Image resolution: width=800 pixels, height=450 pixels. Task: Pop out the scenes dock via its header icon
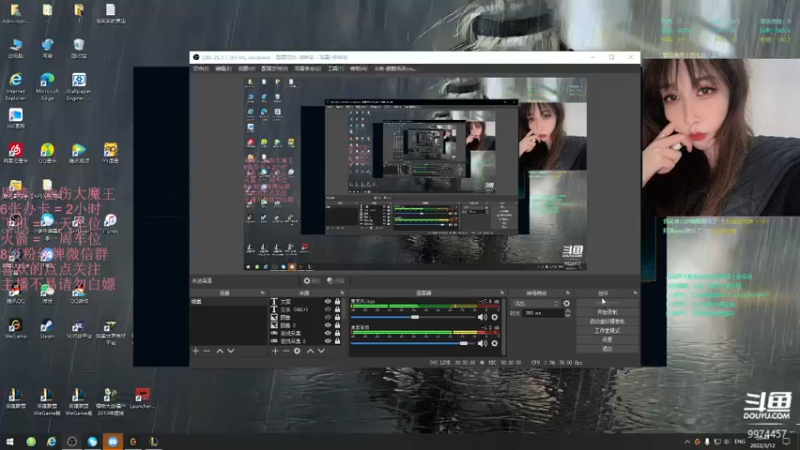tap(262, 293)
